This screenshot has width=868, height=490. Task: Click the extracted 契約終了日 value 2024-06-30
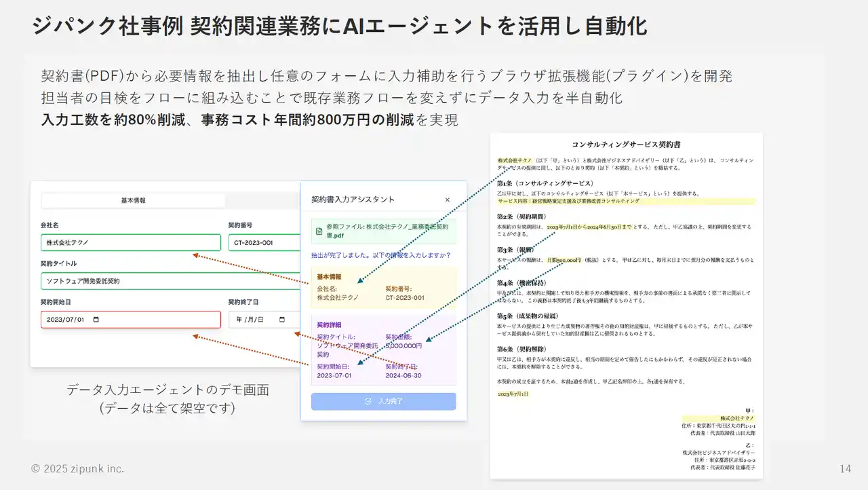[403, 375]
